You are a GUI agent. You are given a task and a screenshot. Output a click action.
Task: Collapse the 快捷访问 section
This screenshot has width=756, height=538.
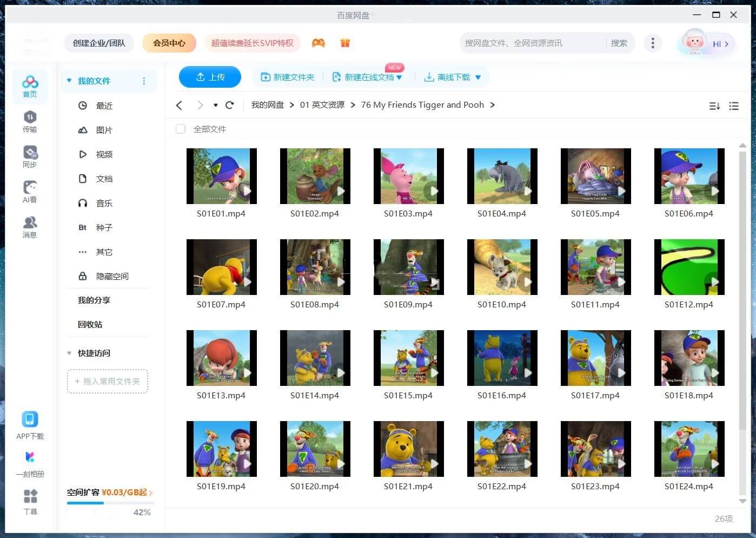click(69, 353)
